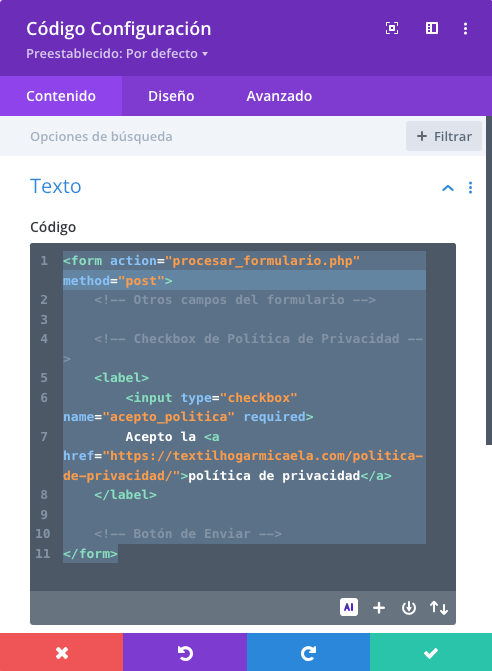The height and width of the screenshot is (671, 492).
Task: Save changes with the green checkmark
Action: (x=431, y=653)
